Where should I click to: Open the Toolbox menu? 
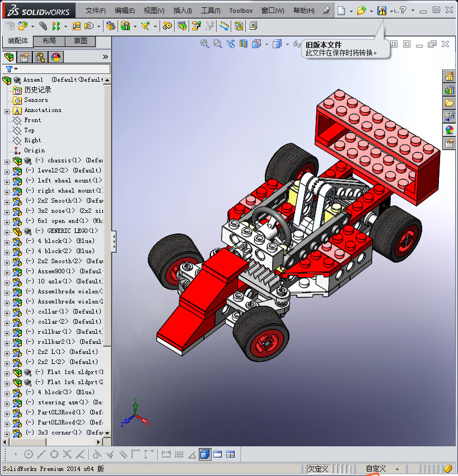click(241, 11)
